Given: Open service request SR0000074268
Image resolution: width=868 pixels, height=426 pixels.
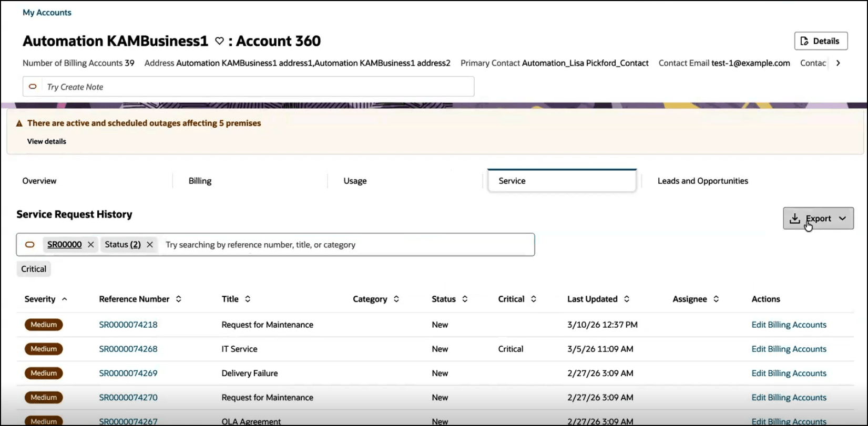Looking at the screenshot, I should 128,349.
